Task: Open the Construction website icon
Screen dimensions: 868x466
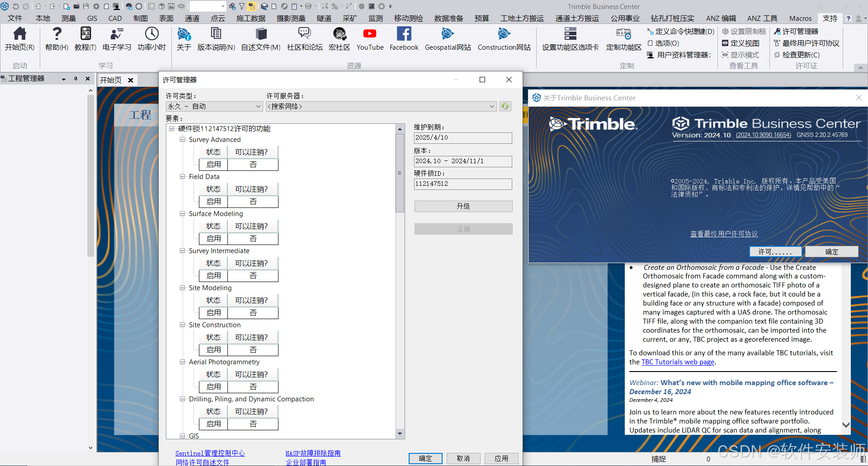Action: point(504,34)
